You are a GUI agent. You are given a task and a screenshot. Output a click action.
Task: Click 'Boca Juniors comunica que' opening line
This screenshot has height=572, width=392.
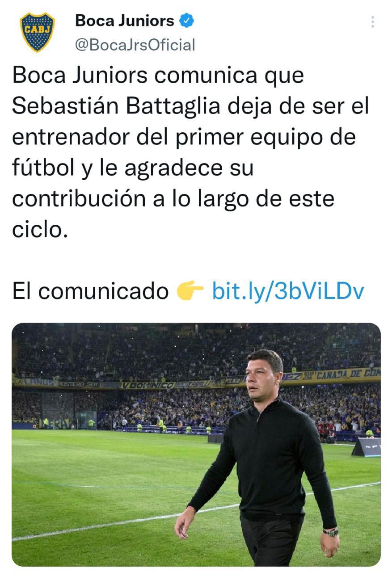coord(158,75)
